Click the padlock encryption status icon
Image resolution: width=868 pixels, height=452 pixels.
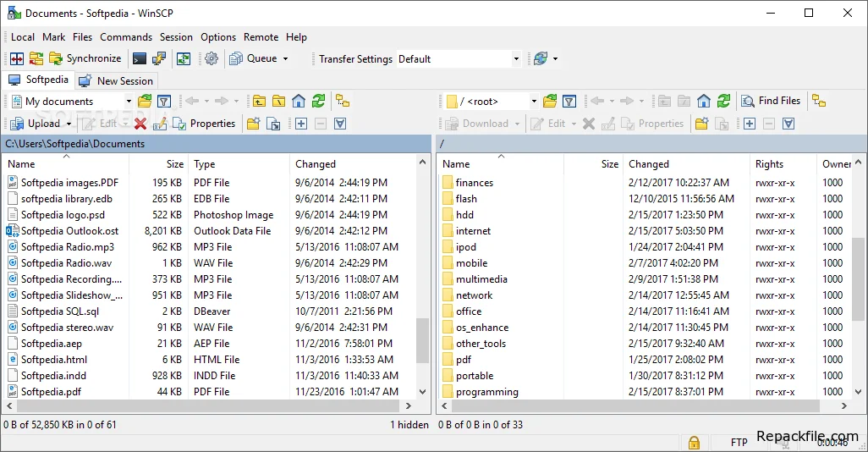pos(694,443)
